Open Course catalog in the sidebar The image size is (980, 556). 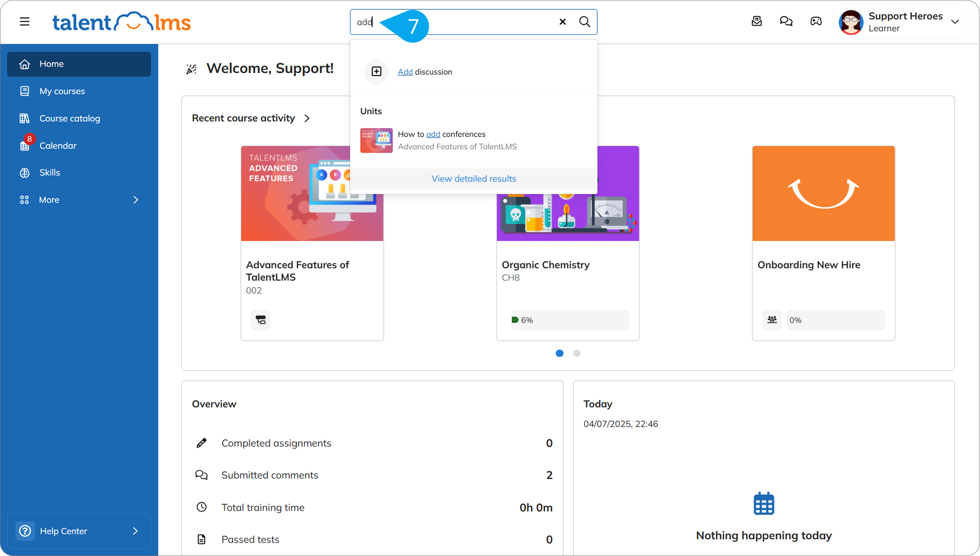coord(79,118)
